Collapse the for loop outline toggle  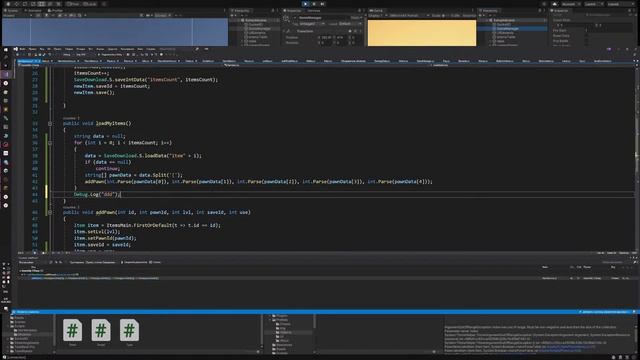[x=50, y=143]
